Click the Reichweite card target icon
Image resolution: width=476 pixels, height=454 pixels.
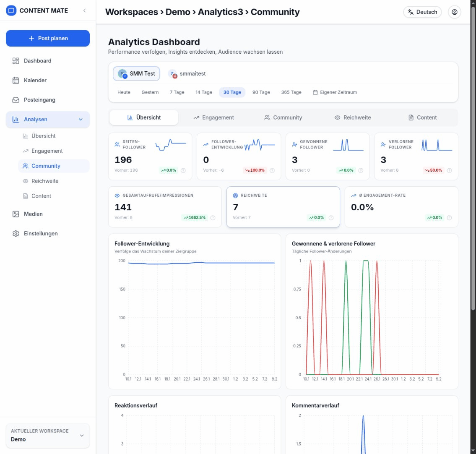pos(235,196)
